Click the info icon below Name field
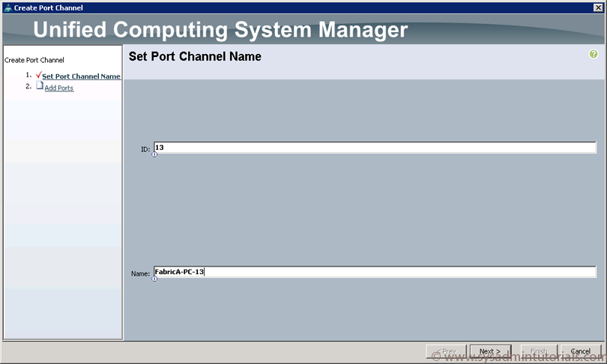The height and width of the screenshot is (364, 607). coord(154,279)
